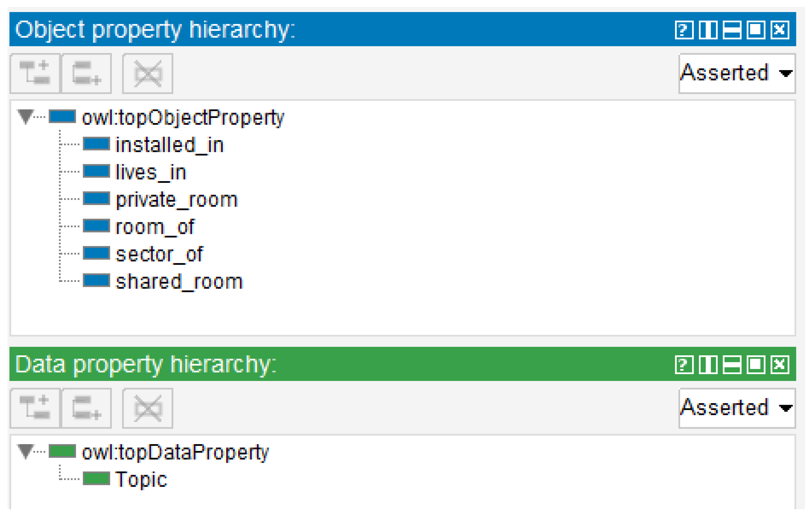This screenshot has height=516, width=812.
Task: Open help for Object property hierarchy panel
Action: pyautogui.click(x=684, y=30)
